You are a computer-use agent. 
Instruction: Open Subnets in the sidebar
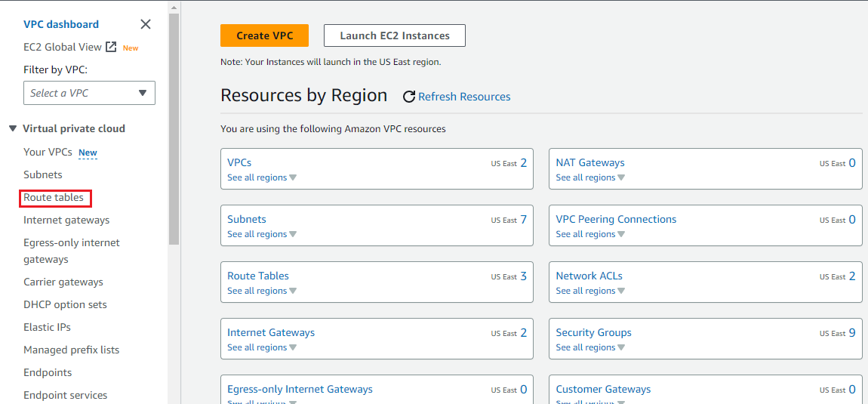[x=42, y=174]
